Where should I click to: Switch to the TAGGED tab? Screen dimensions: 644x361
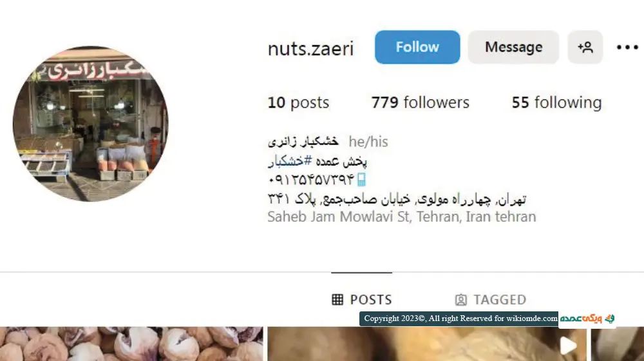(x=490, y=299)
